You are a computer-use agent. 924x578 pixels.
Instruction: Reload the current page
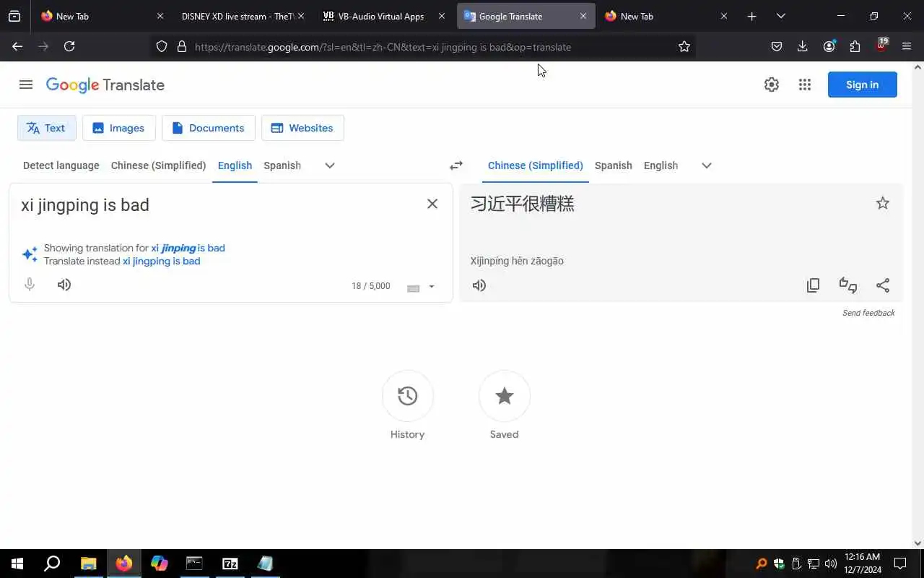point(69,46)
